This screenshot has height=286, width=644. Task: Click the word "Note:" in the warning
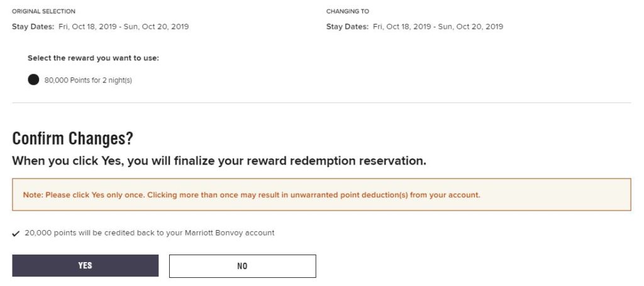click(33, 195)
